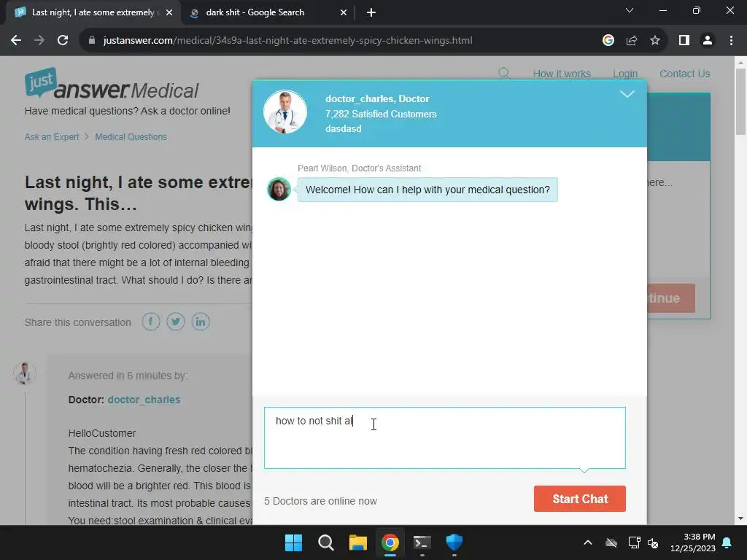Open the Chrome three-dot menu
Screen dimensions: 747x560
[731, 41]
